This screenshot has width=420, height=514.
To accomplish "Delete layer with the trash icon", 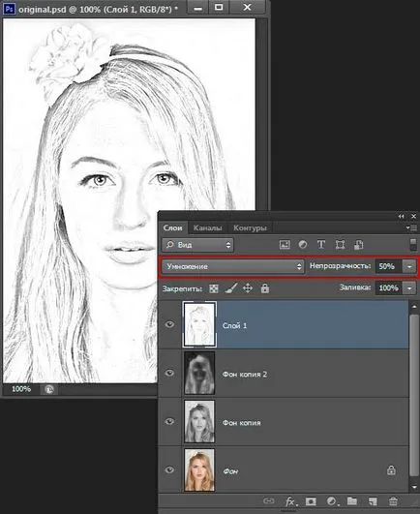I will coord(393,501).
